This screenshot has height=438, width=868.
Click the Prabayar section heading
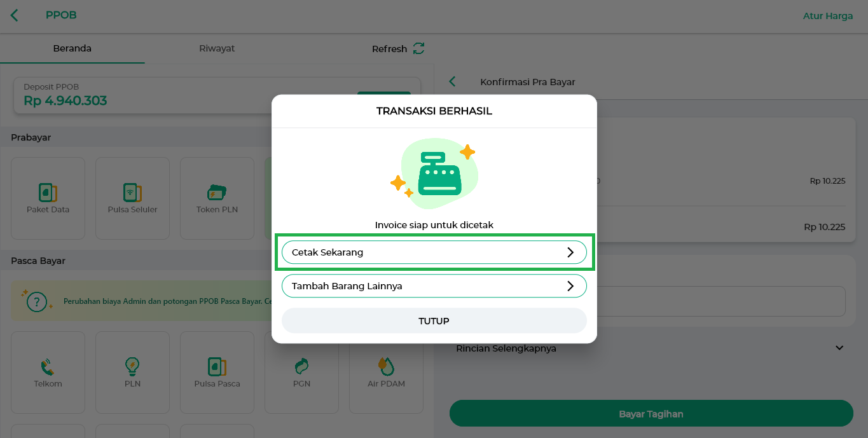tap(31, 137)
